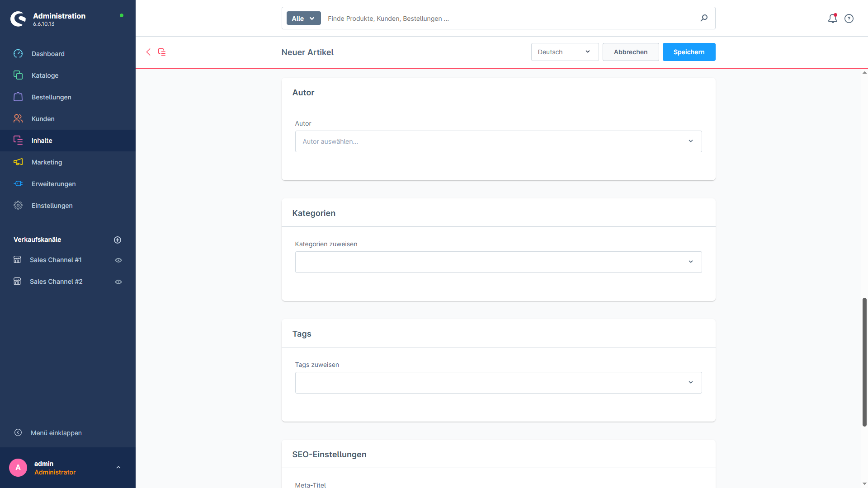Click the Sales Channel #1 storefront icon
The width and height of the screenshot is (868, 488).
[x=17, y=260]
